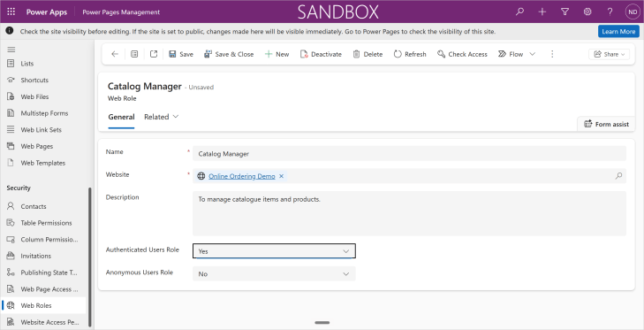Select the General tab
644x330 pixels.
(121, 117)
